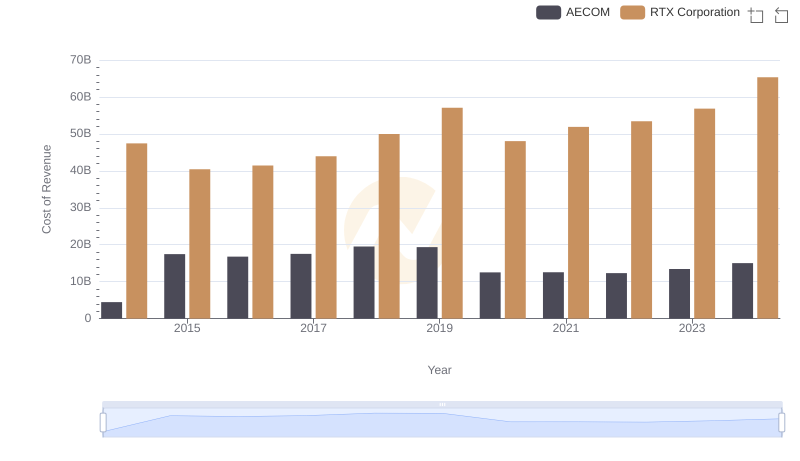This screenshot has height=461, width=800.
Task: Click the top drag bar of the zoom slider
Action: (442, 404)
